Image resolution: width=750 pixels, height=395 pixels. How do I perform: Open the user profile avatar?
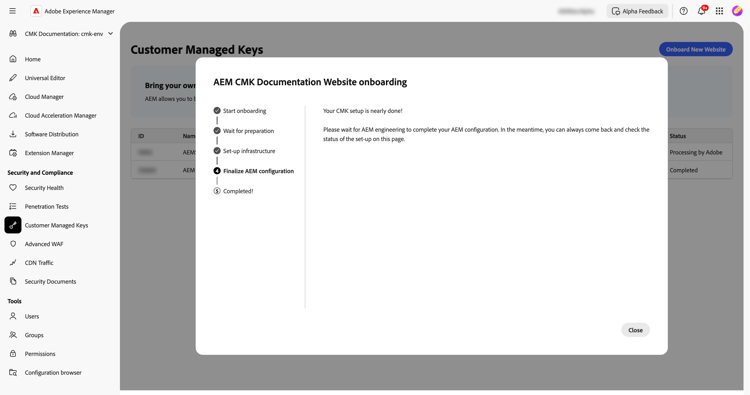[737, 11]
